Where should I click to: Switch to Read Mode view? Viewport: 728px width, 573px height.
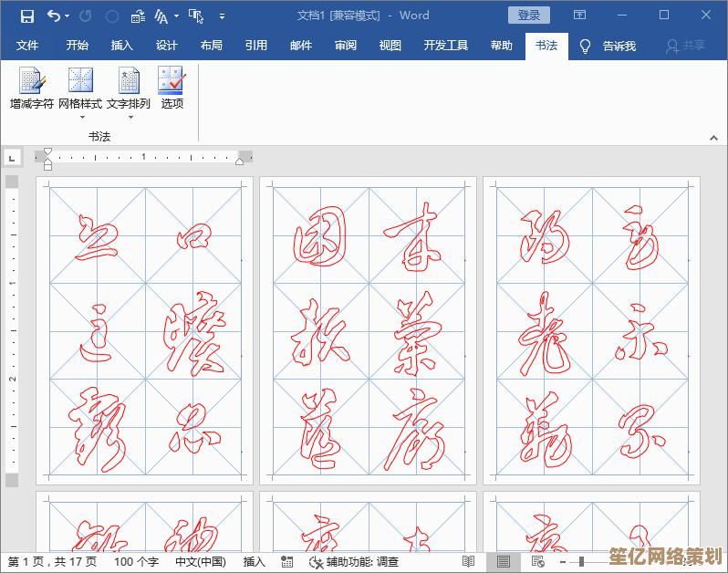pyautogui.click(x=468, y=562)
